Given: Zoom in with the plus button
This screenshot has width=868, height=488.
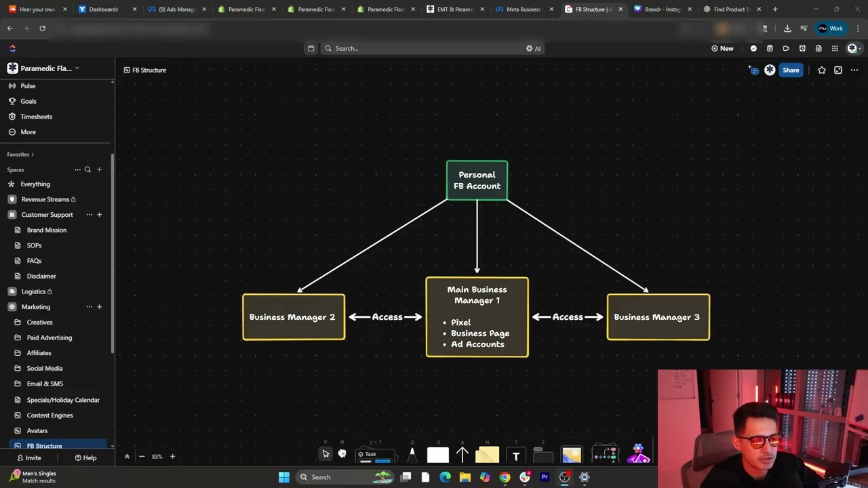Looking at the screenshot, I should click(172, 457).
